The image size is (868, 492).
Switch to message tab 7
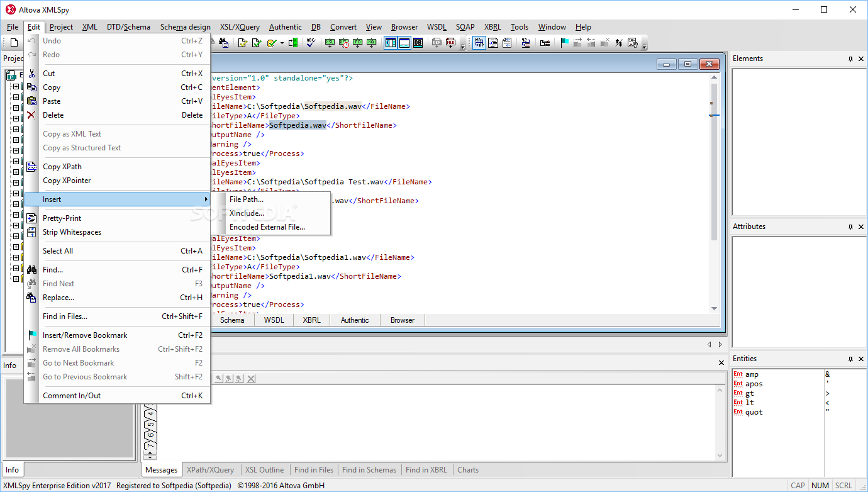pyautogui.click(x=150, y=445)
